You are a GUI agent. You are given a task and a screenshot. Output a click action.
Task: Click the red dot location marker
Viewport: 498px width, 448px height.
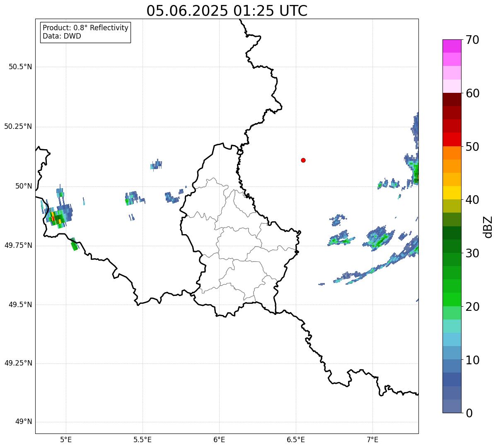coord(303,160)
